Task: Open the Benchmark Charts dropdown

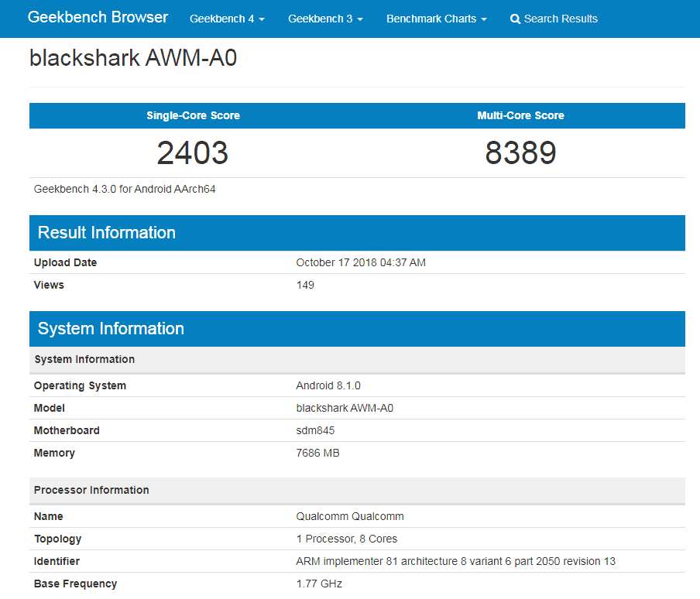Action: click(436, 19)
